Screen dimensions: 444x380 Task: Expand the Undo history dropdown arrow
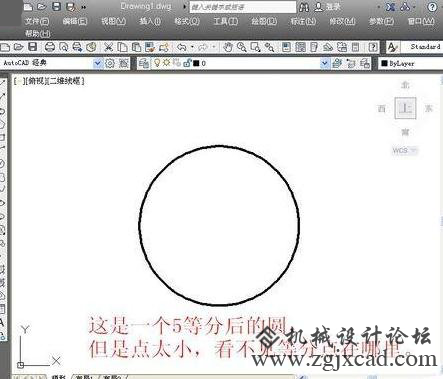[192, 47]
